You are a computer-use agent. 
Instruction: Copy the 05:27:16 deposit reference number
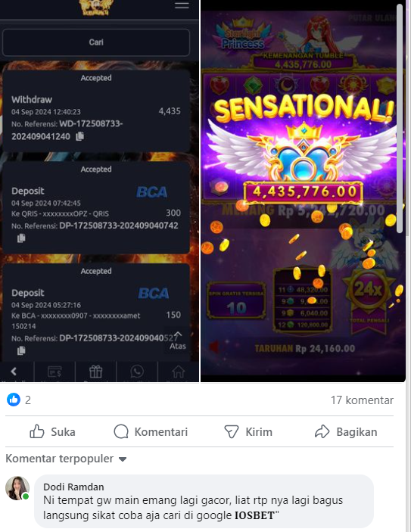pos(21,350)
